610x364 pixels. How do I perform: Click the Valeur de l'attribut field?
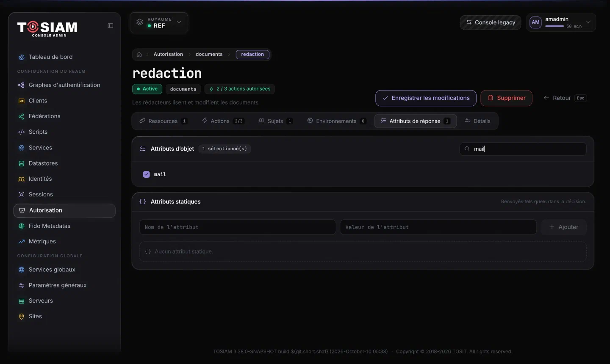coord(438,227)
